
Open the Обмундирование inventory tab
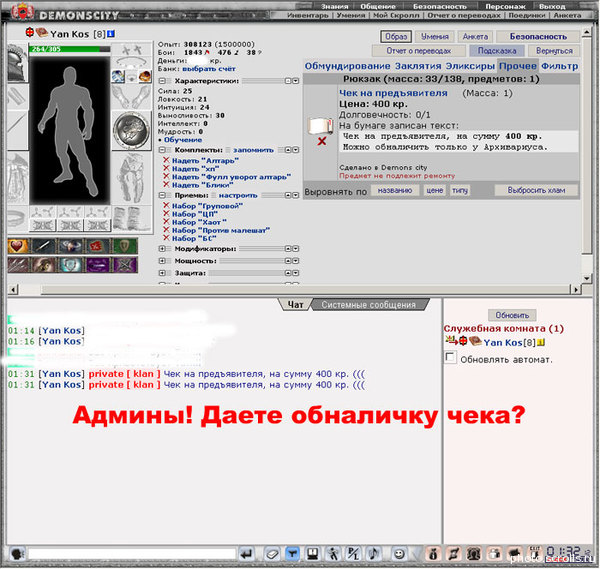click(347, 66)
